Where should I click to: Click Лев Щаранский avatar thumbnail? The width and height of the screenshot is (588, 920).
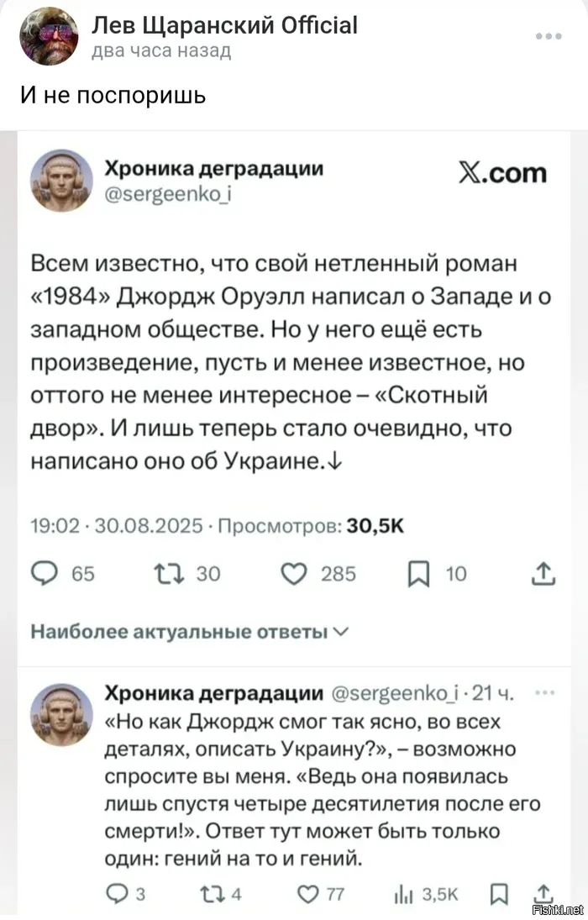tap(50, 36)
